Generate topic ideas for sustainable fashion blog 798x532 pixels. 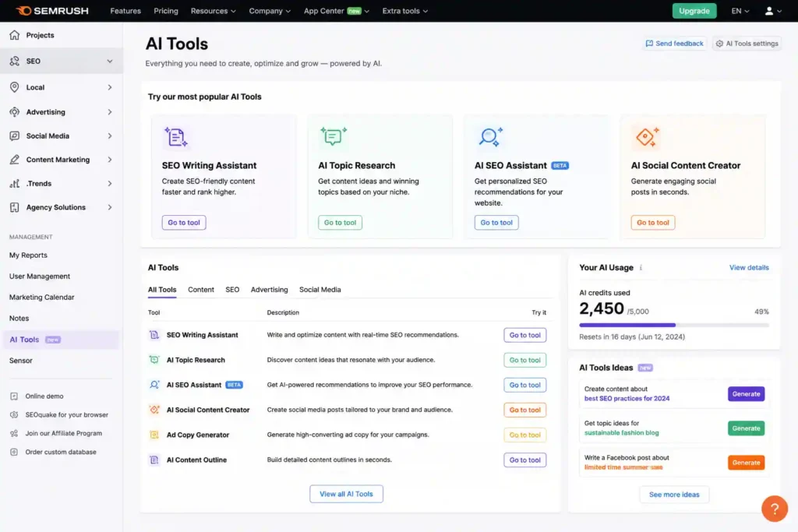[x=746, y=428]
